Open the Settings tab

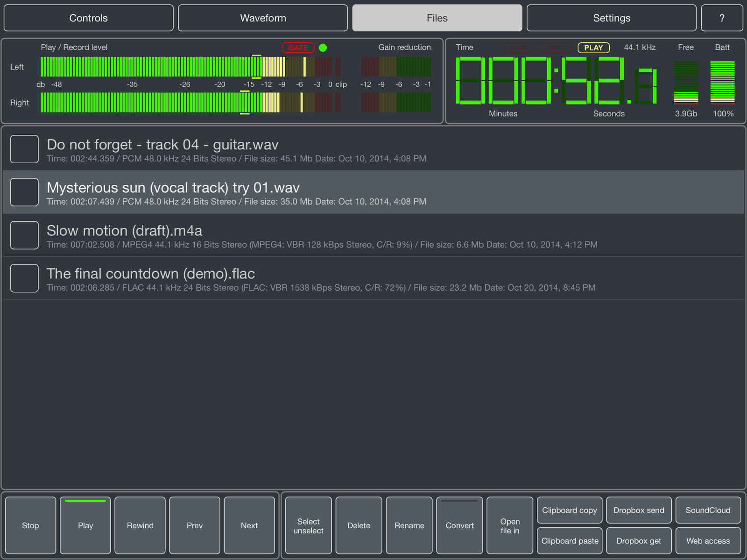coord(612,18)
